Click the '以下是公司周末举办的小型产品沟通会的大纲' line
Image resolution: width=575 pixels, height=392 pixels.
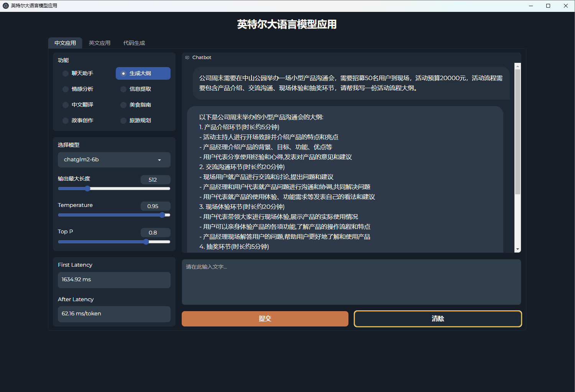coord(261,117)
